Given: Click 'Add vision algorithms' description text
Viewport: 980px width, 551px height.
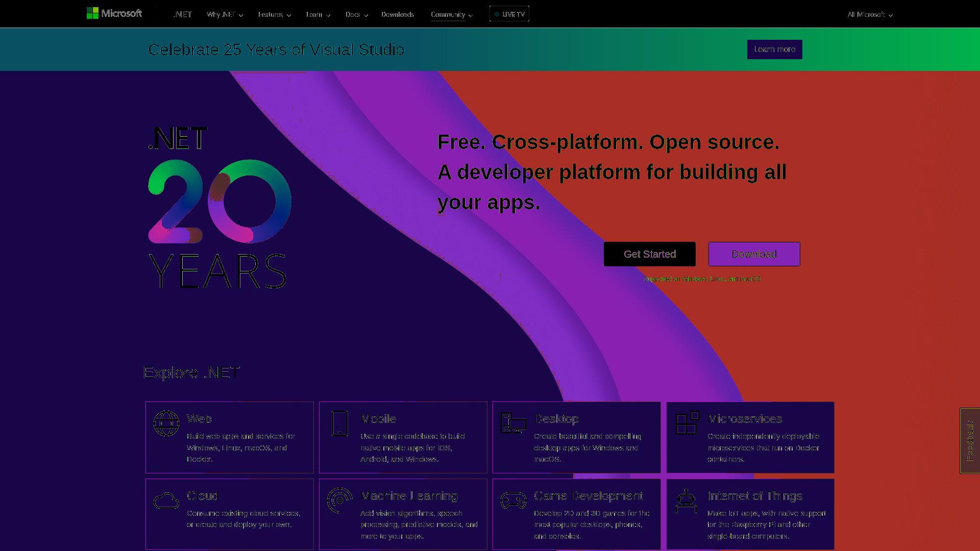Looking at the screenshot, I should (x=419, y=524).
